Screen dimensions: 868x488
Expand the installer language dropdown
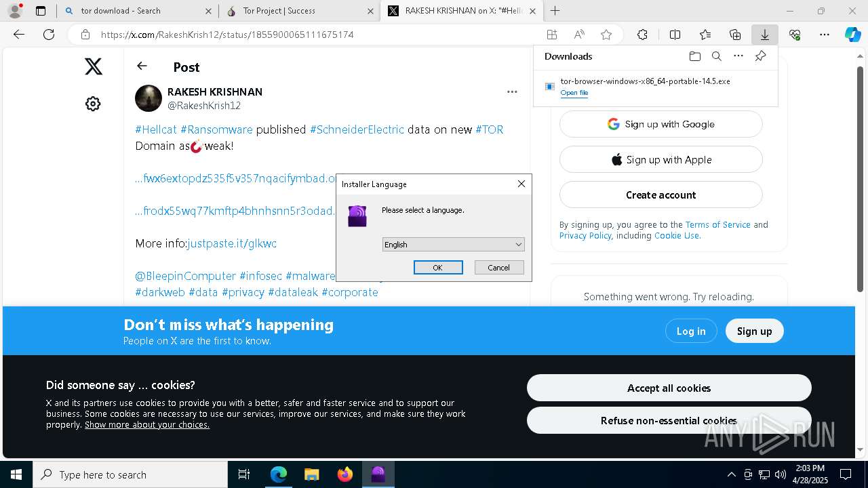coord(453,245)
